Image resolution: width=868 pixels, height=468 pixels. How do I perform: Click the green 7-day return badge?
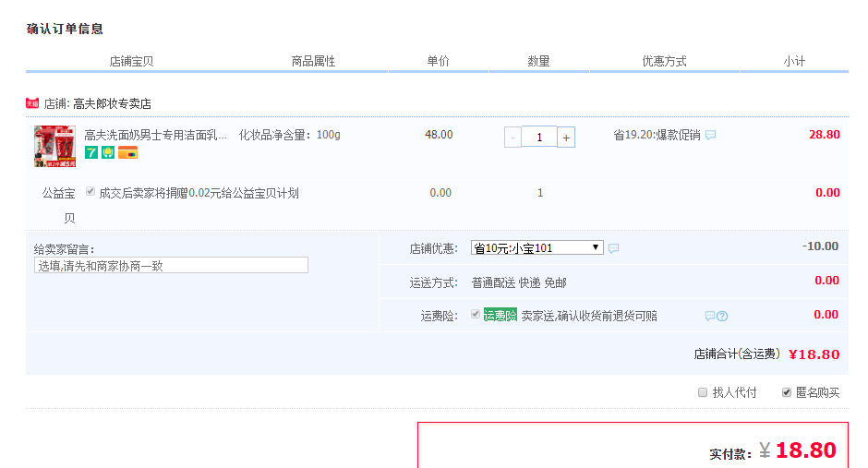91,152
